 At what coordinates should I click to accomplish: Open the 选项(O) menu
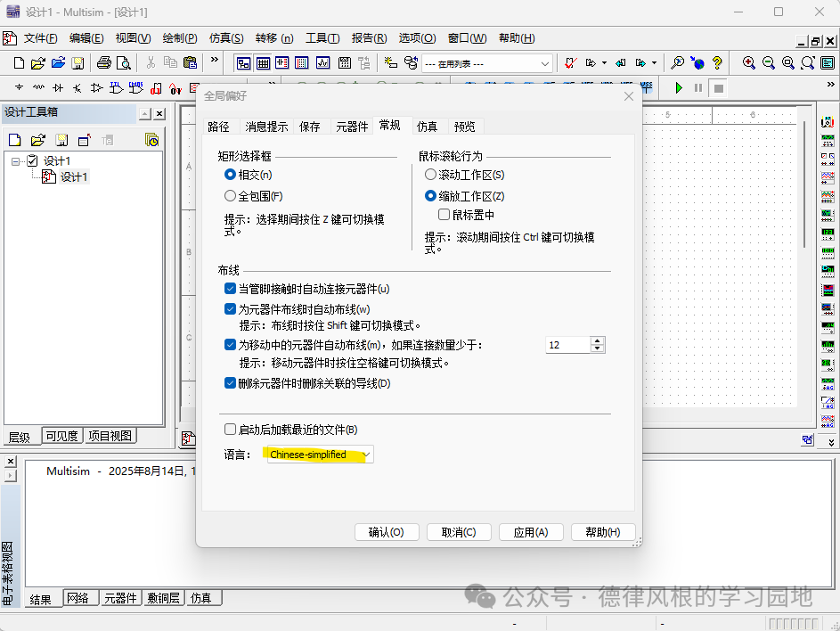(x=417, y=38)
